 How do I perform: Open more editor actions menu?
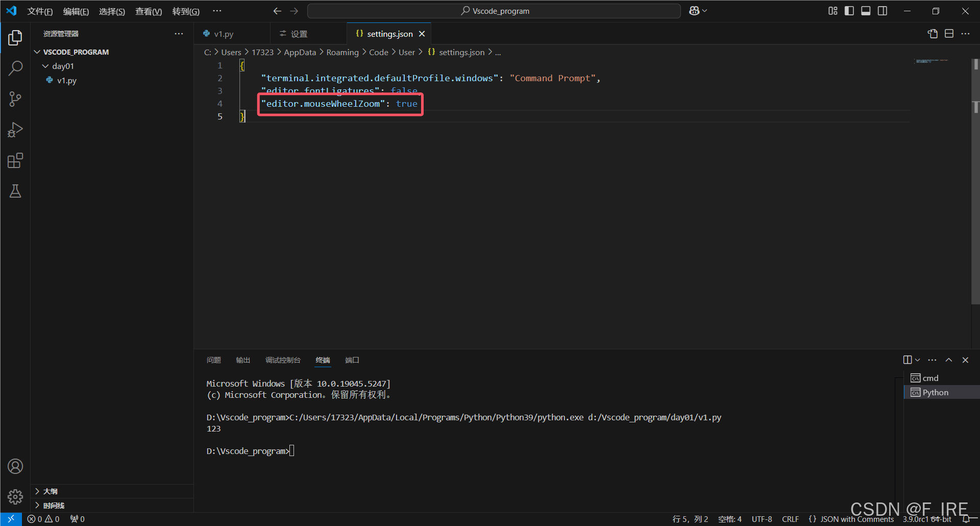965,34
